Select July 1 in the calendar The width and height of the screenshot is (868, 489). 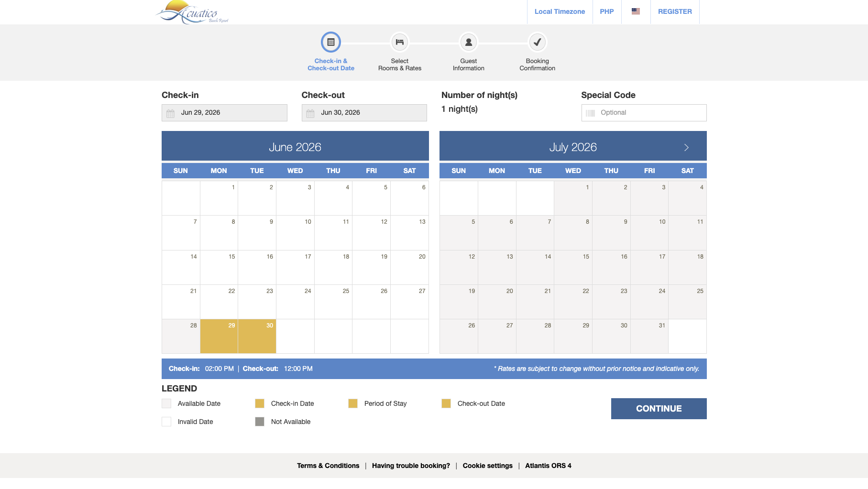tap(573, 198)
